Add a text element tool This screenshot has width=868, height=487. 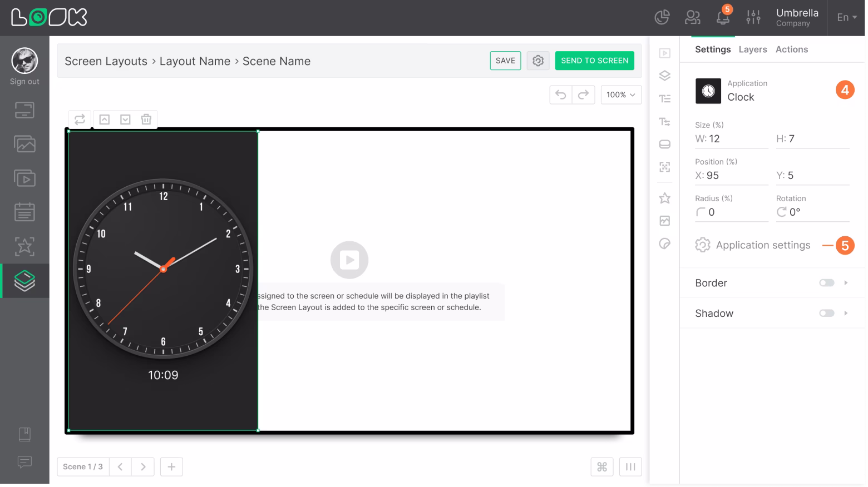[664, 99]
